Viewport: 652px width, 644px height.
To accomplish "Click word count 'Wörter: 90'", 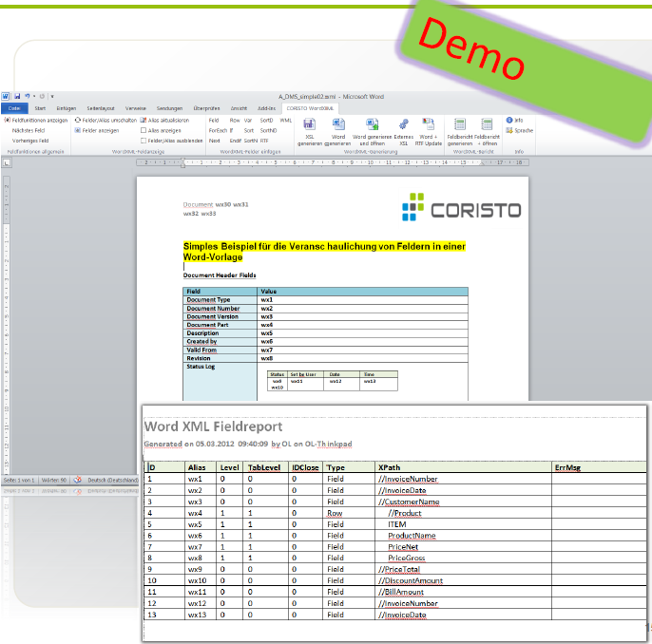I will (54, 480).
